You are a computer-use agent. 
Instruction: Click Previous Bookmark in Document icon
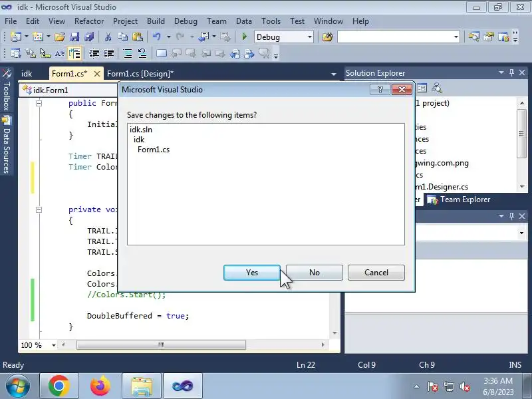176,53
